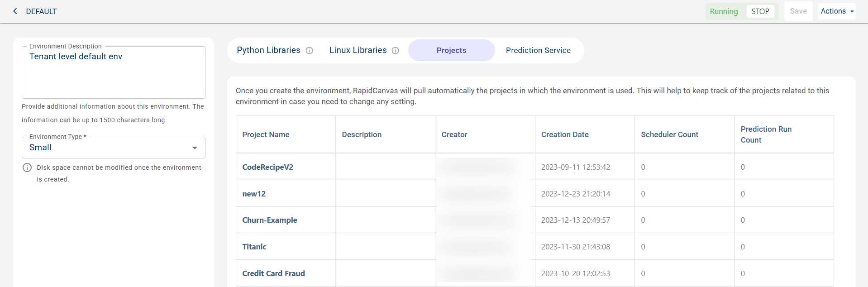Click the info icon beside Python Libraries

[x=310, y=51]
